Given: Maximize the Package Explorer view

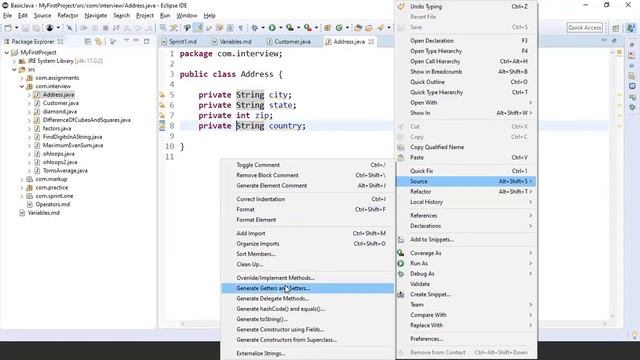Looking at the screenshot, I should click(147, 41).
